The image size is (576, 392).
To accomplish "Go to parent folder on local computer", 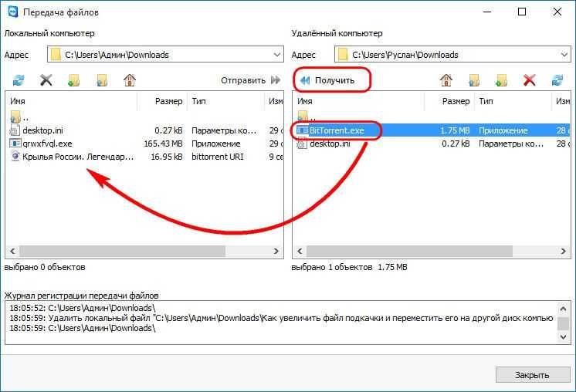I will pos(102,80).
